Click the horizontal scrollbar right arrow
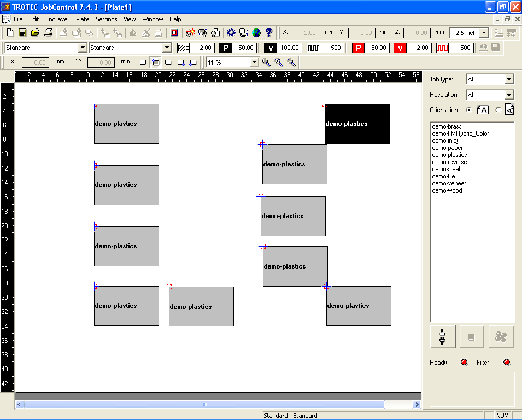522x420 pixels. click(417, 404)
